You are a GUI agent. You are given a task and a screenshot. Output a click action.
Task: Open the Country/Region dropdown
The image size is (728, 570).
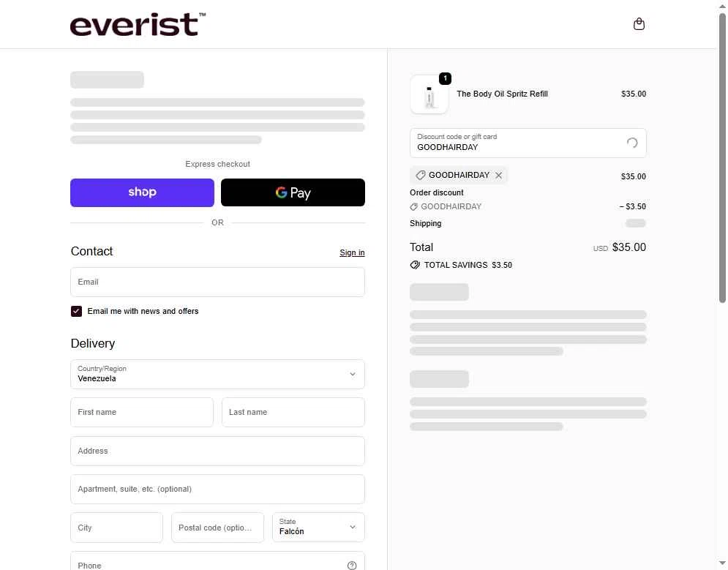(x=217, y=374)
